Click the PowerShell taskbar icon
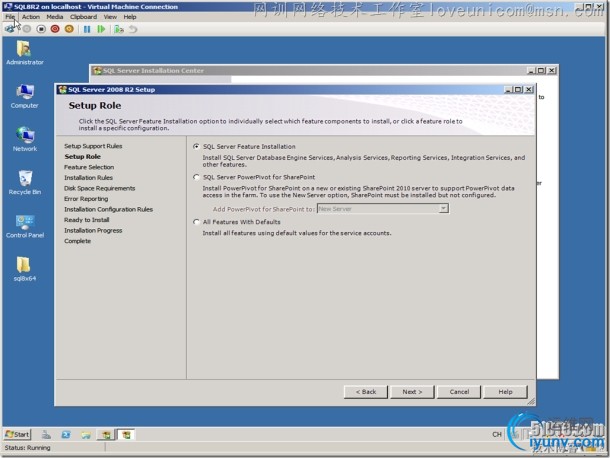The width and height of the screenshot is (610, 458). (66, 435)
